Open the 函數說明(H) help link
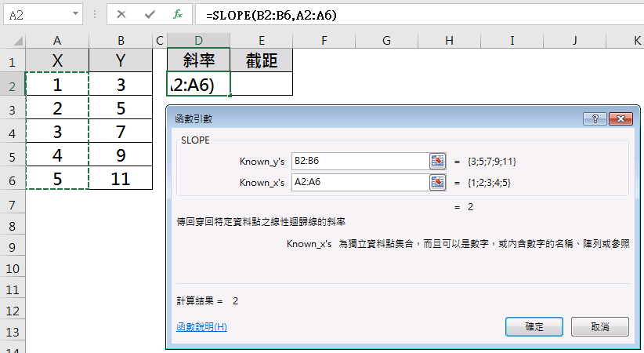 (202, 326)
